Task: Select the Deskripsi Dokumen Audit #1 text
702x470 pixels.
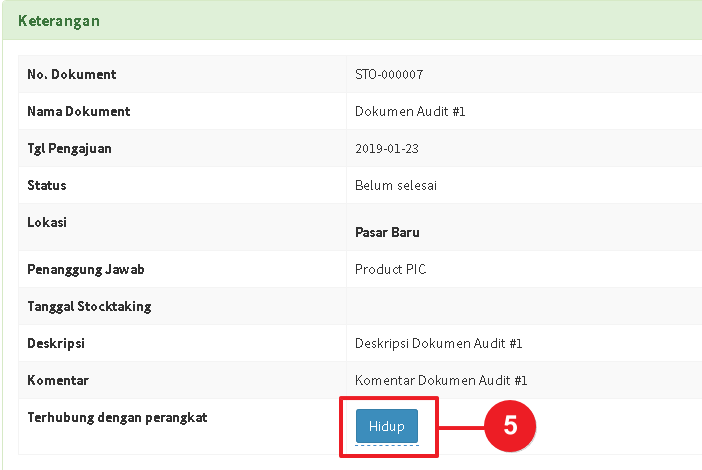Action: point(439,343)
